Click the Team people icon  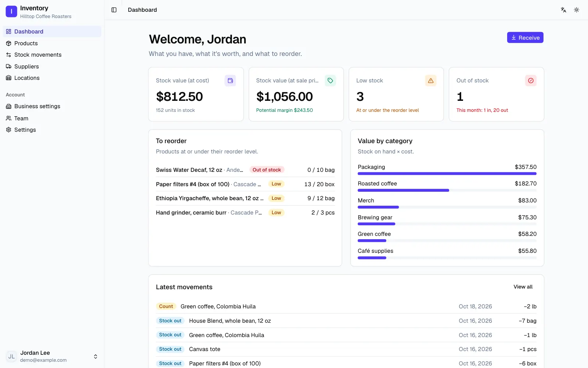(9, 118)
